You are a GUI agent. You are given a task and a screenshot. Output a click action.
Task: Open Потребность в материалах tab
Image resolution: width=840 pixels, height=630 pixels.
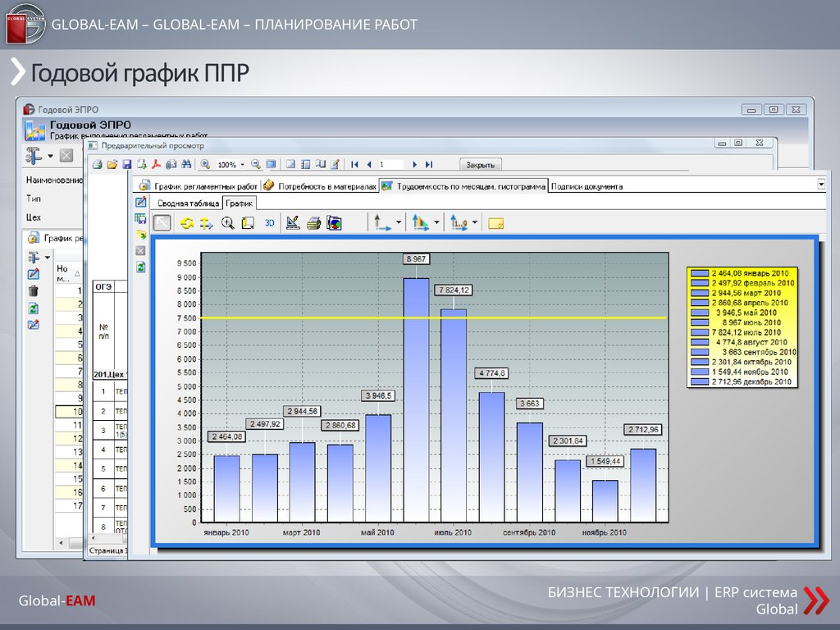(x=320, y=186)
